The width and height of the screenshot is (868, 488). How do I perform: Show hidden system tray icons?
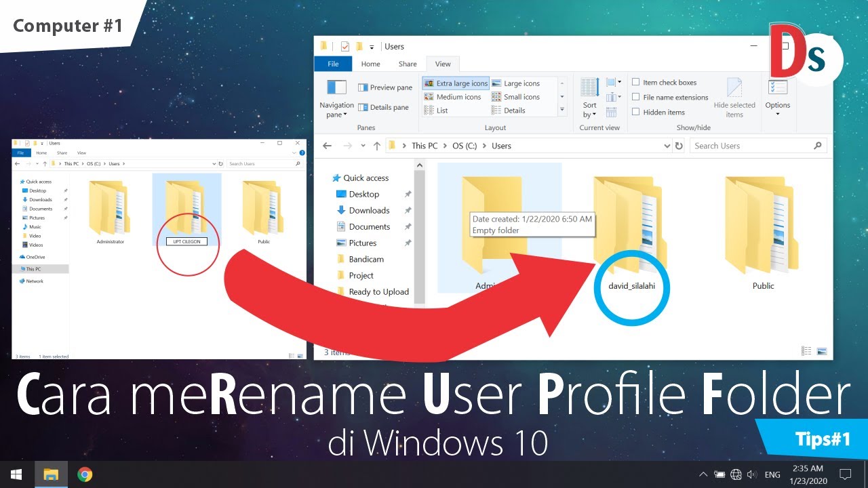pyautogui.click(x=703, y=474)
